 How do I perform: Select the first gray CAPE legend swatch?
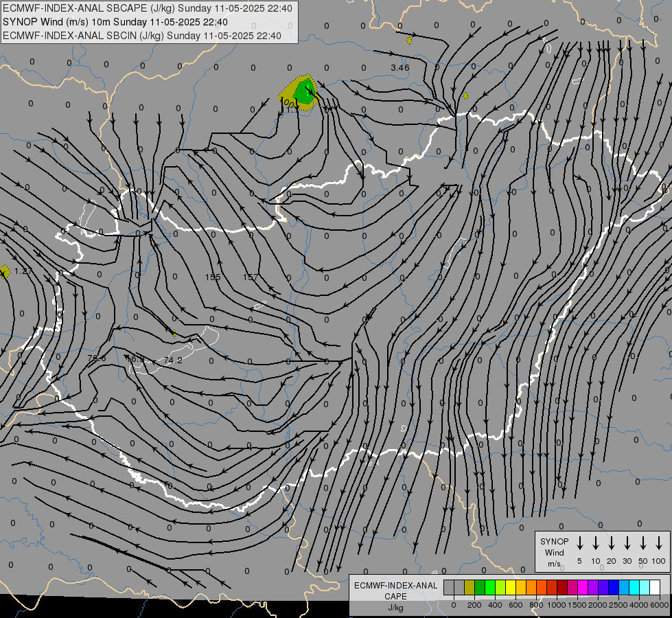point(449,587)
